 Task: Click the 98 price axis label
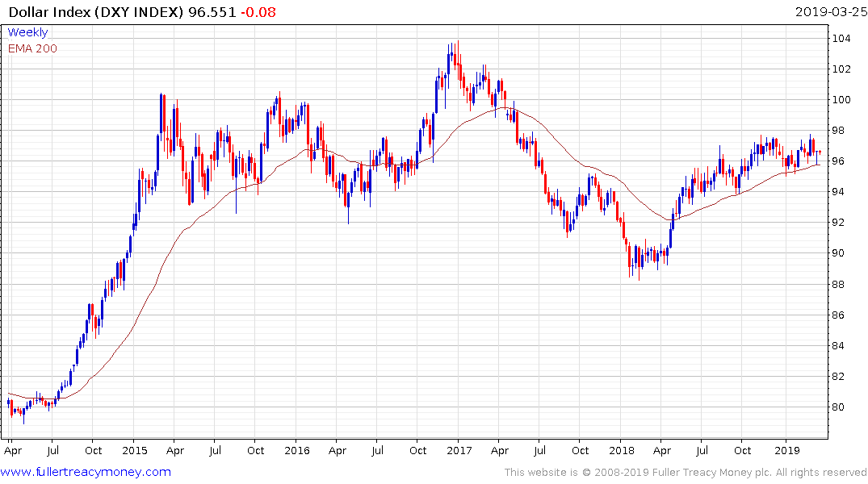[x=839, y=131]
